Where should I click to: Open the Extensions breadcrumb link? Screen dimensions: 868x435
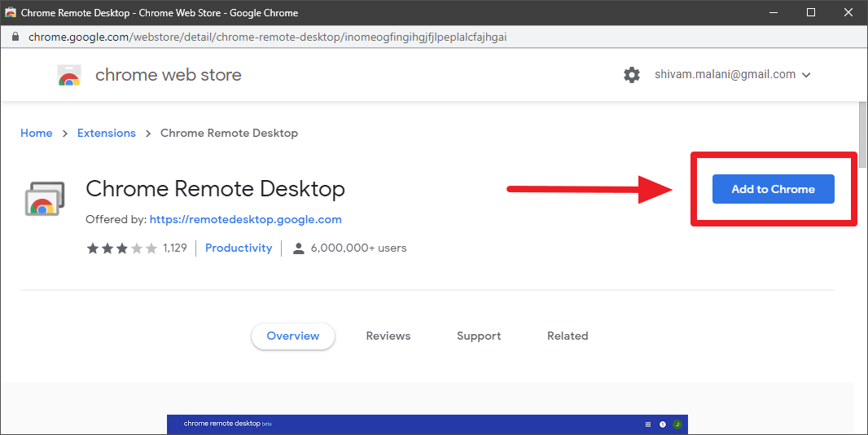(107, 133)
